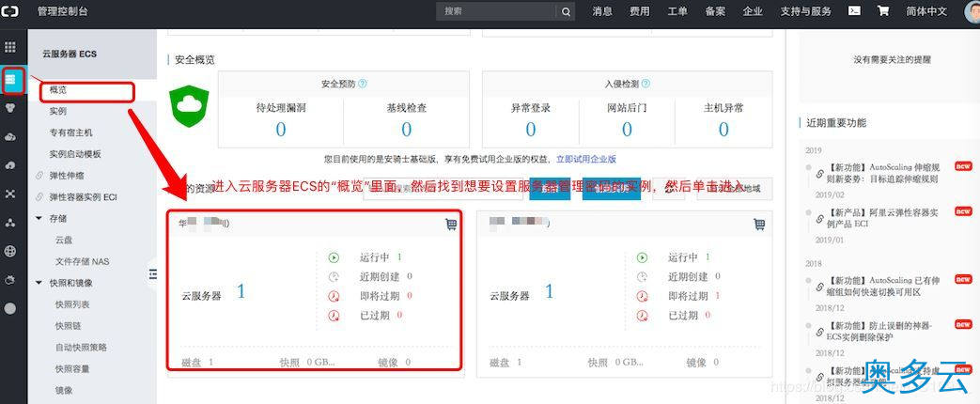
Task: Open 消息 in the top bar
Action: (x=602, y=11)
